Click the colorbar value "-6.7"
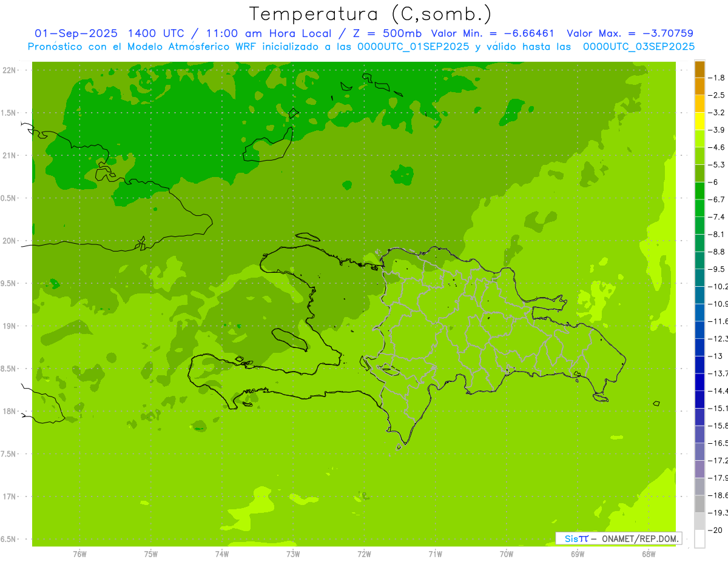 click(717, 199)
